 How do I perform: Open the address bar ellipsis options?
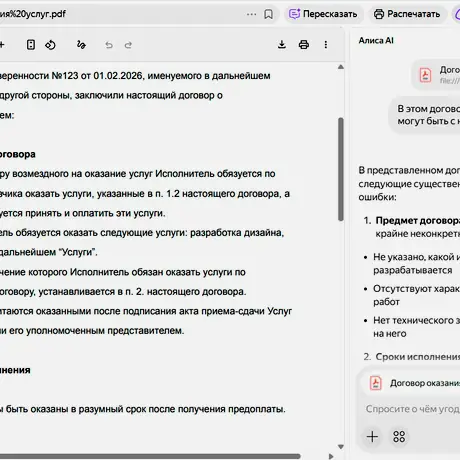pos(252,14)
